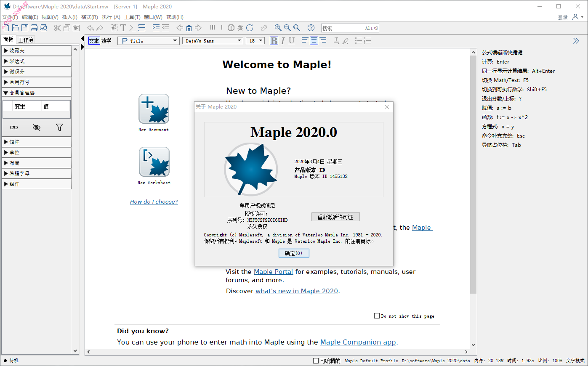Click the Back navigation arrow
This screenshot has width=588, height=366.
click(x=180, y=28)
